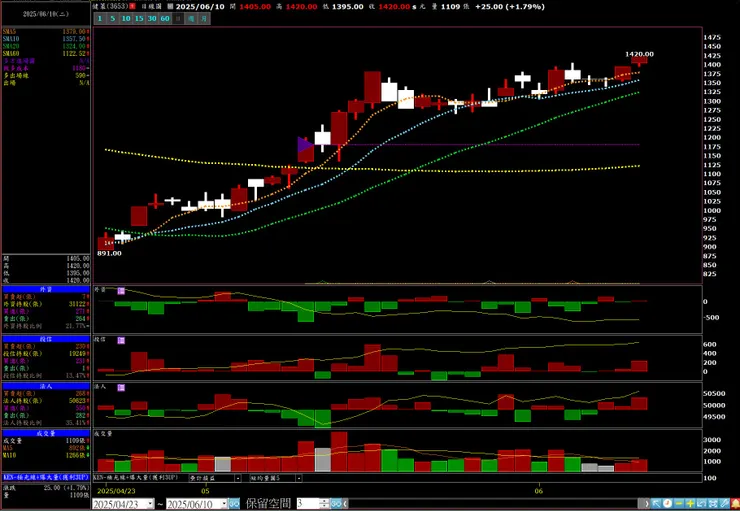Select the drawing pen tool icon
740x511 pixels.
pyautogui.click(x=724, y=503)
